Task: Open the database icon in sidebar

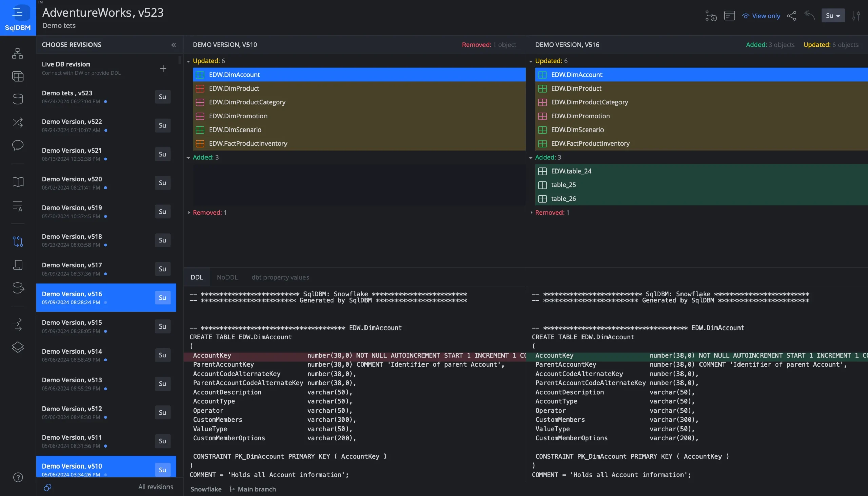Action: point(18,99)
